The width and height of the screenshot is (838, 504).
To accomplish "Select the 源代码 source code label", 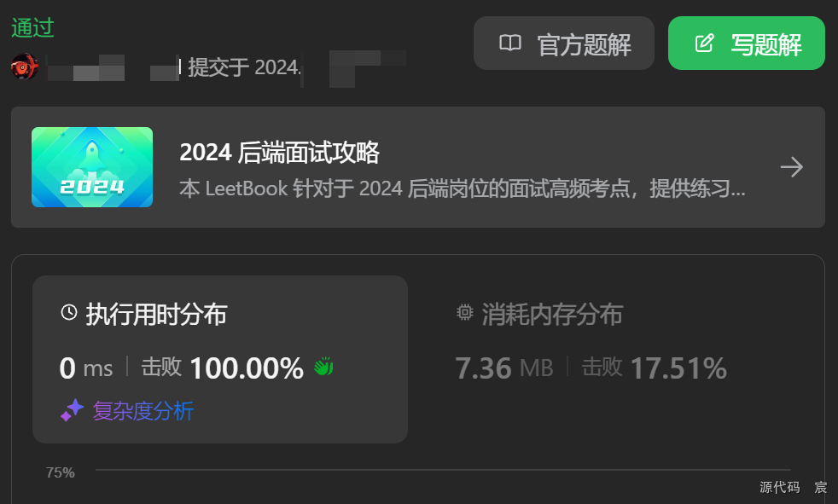I will pos(780,487).
